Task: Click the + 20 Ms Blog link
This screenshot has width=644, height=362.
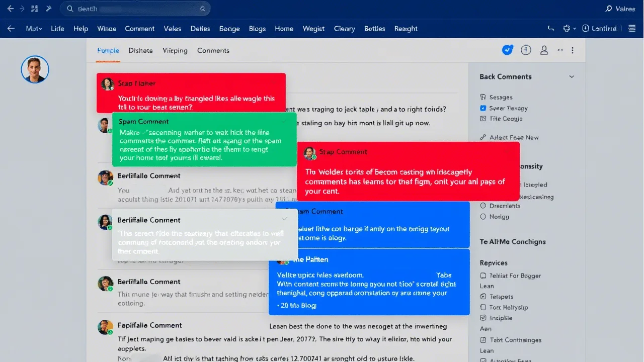Action: pyautogui.click(x=297, y=305)
